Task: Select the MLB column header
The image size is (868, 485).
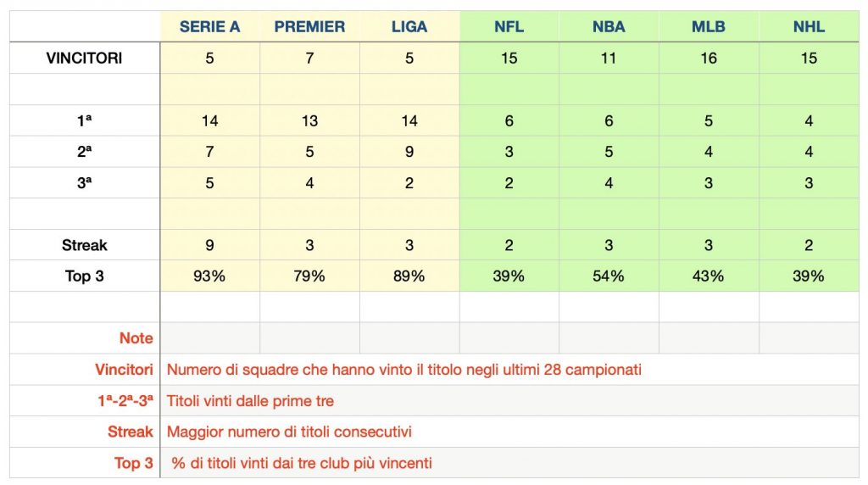Action: tap(708, 27)
